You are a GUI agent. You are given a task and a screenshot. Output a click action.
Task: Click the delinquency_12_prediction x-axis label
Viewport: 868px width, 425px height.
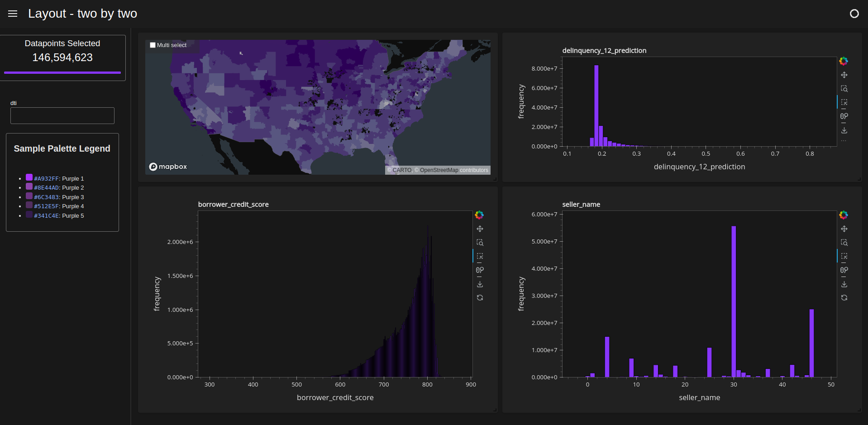700,167
